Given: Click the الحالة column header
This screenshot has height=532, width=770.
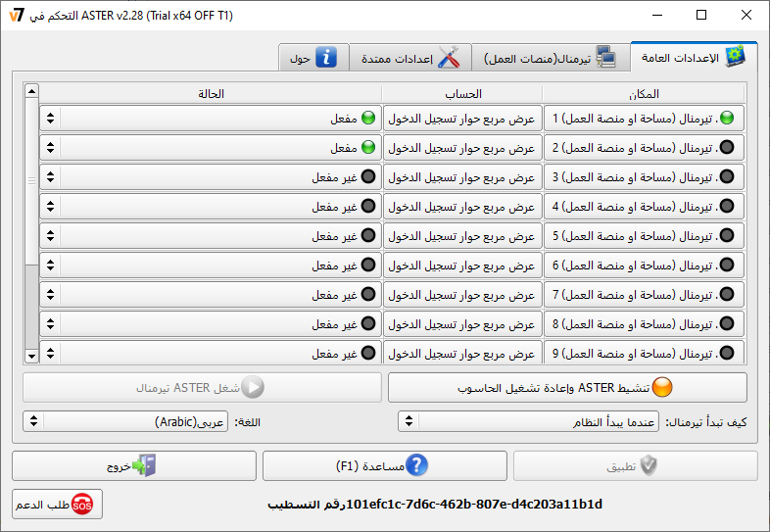Looking at the screenshot, I should tap(211, 94).
